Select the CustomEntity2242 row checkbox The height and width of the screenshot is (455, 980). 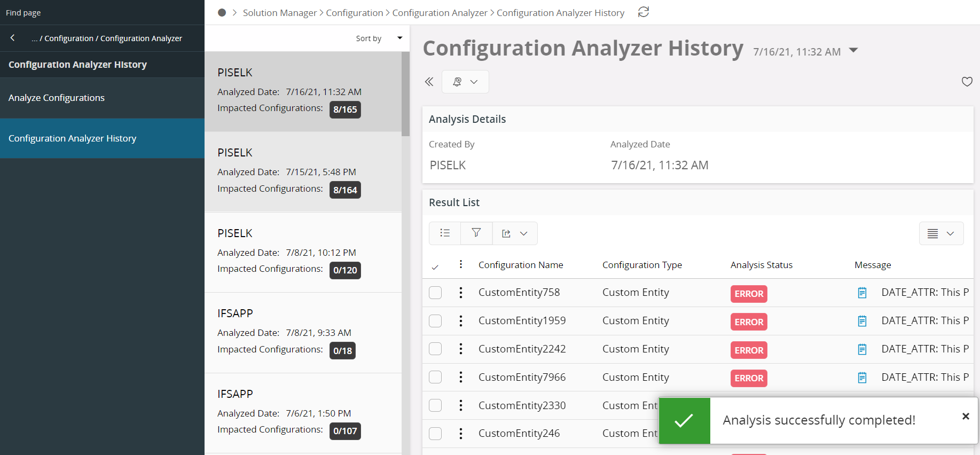pos(435,349)
